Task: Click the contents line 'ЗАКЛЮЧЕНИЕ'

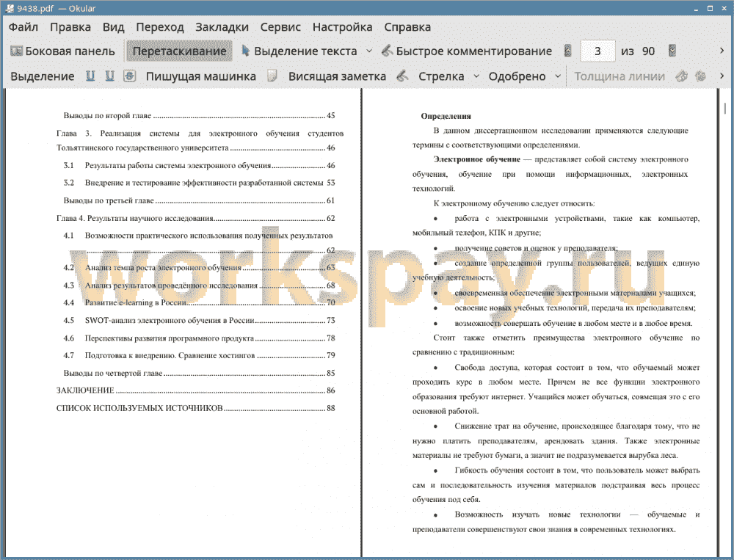Action: pyautogui.click(x=196, y=390)
